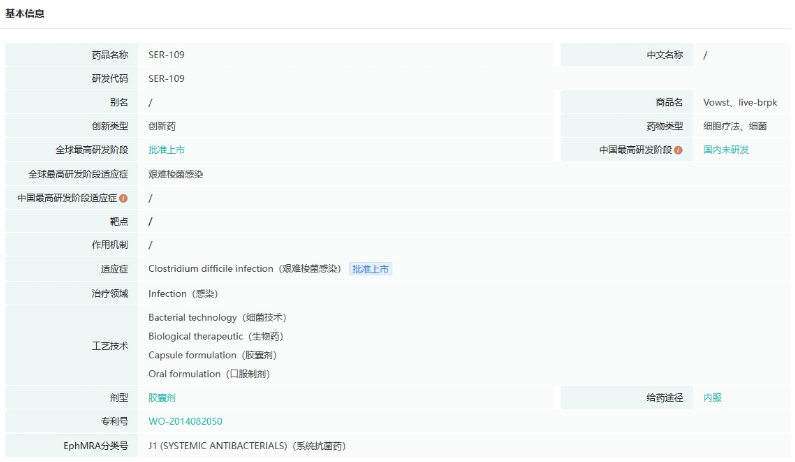Click 艰难梭菌感染 in global stage indication row
Screen dimensions: 795x462
175,174
